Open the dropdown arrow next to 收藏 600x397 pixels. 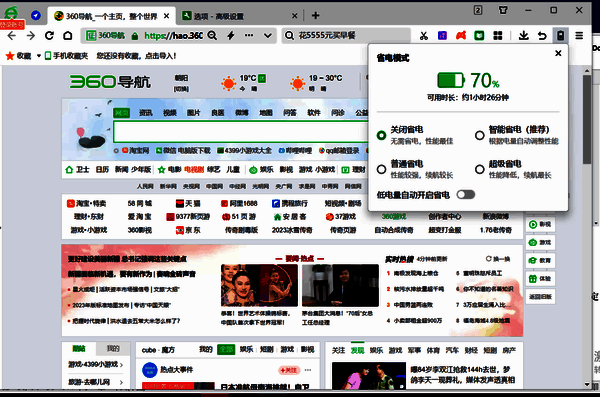(x=39, y=56)
